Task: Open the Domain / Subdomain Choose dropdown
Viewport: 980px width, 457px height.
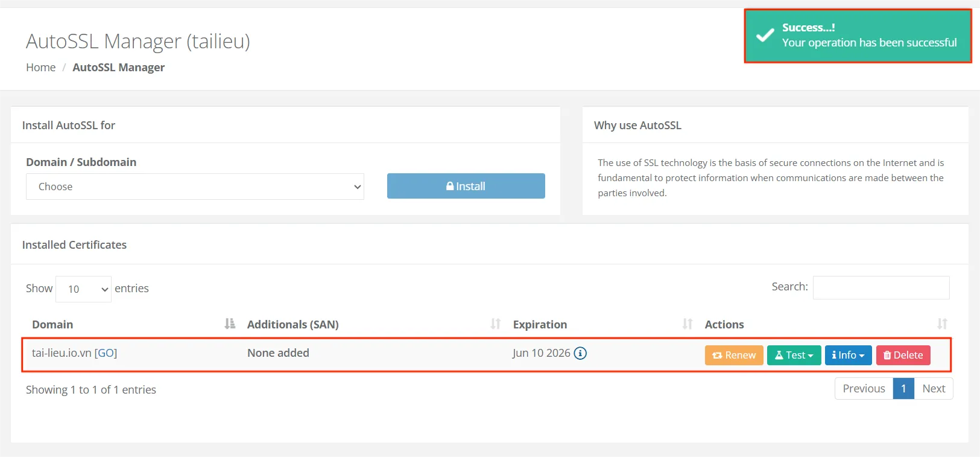Action: click(195, 187)
